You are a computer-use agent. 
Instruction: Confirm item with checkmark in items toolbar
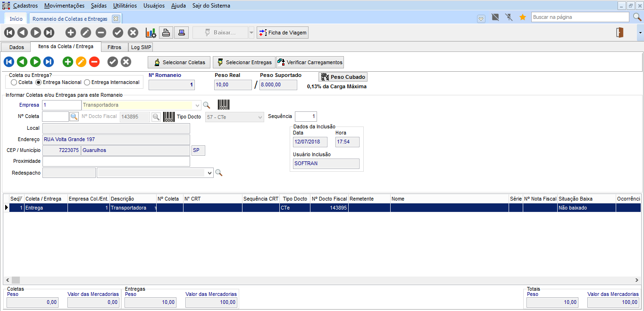[x=113, y=62]
